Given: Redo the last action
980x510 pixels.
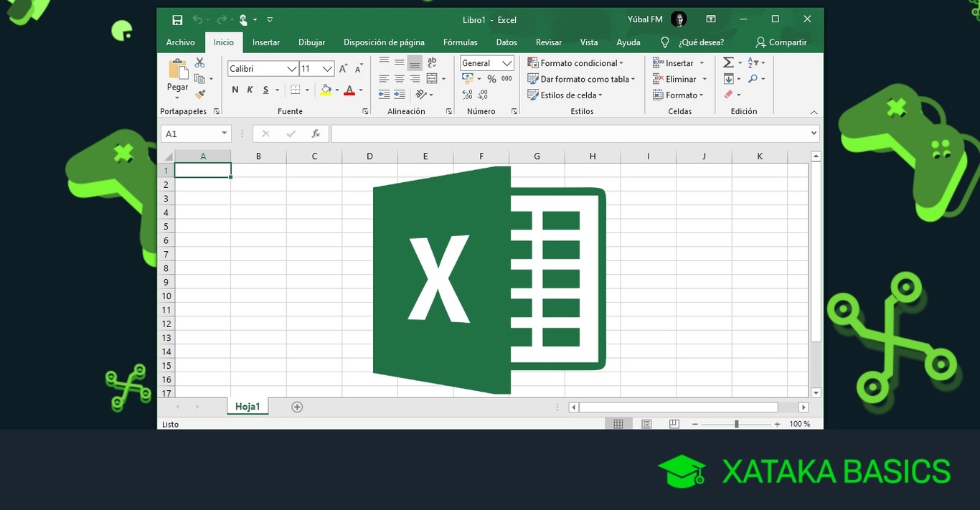Looking at the screenshot, I should 221,20.
